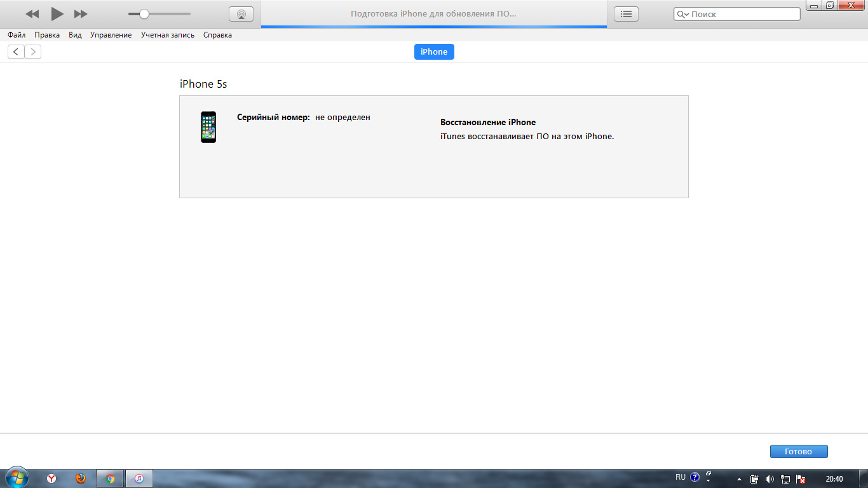Viewport: 868px width, 488px height.
Task: Open the Action Center flag icon
Action: (x=801, y=479)
